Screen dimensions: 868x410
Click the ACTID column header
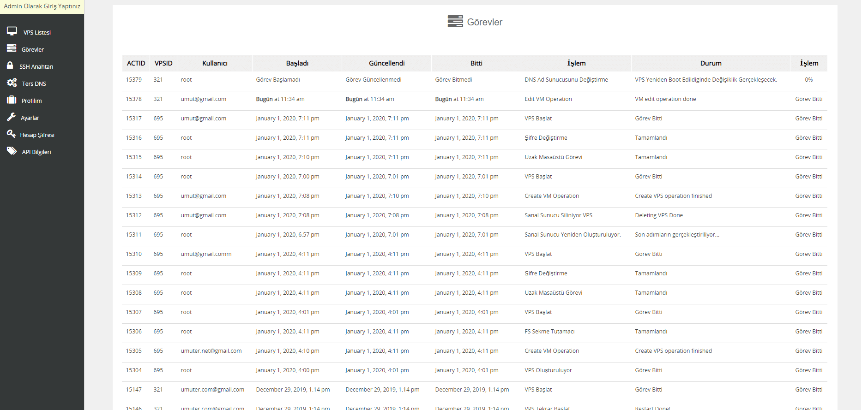click(136, 63)
